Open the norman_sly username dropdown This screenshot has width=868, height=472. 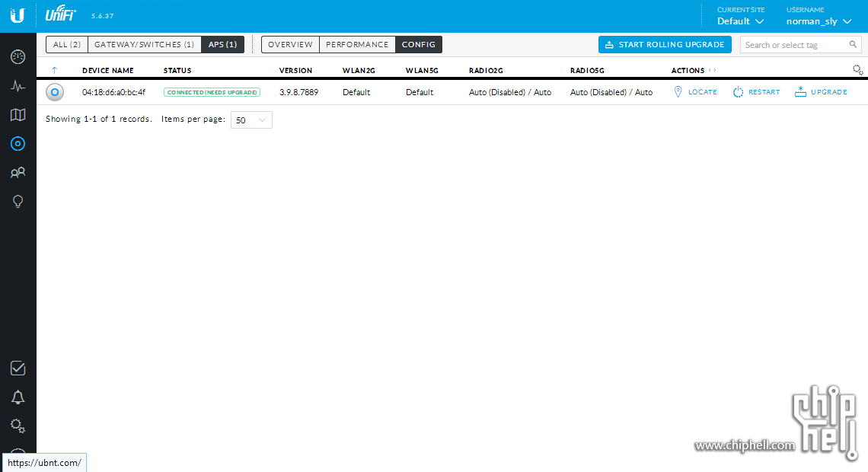(x=819, y=21)
